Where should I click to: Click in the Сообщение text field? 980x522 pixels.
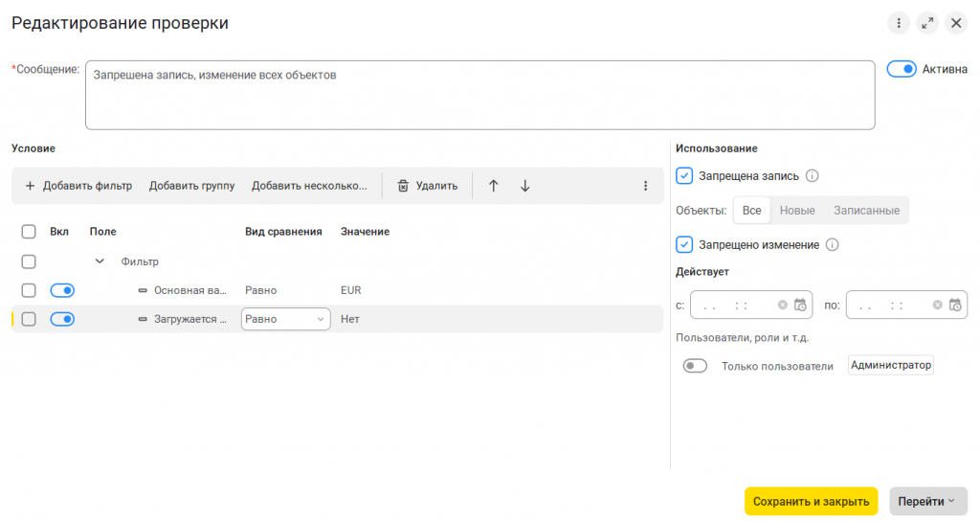(479, 96)
